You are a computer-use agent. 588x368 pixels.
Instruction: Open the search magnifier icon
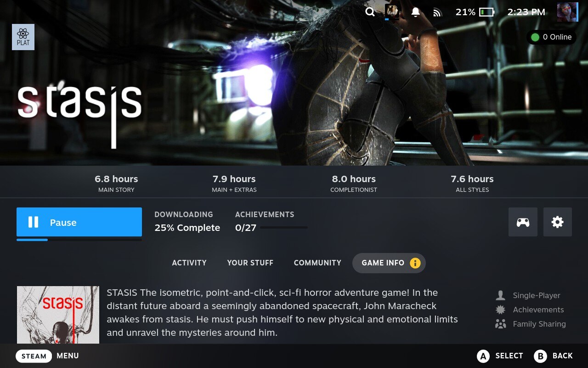pyautogui.click(x=370, y=12)
